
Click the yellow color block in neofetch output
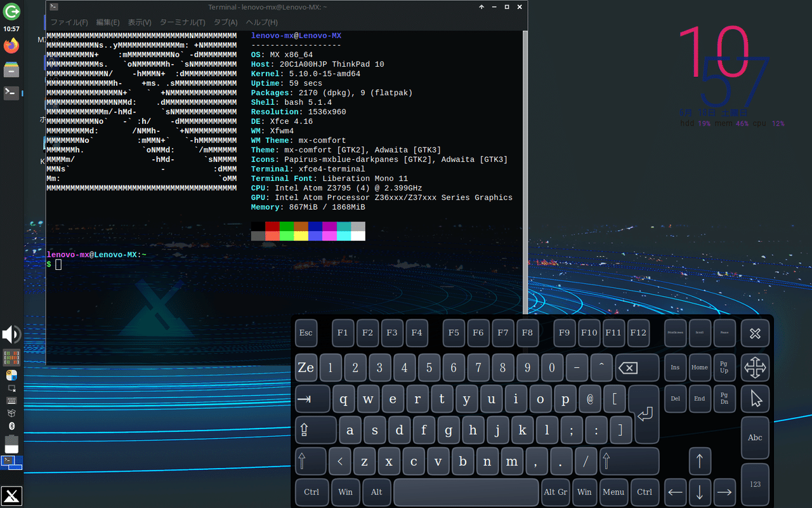(301, 236)
